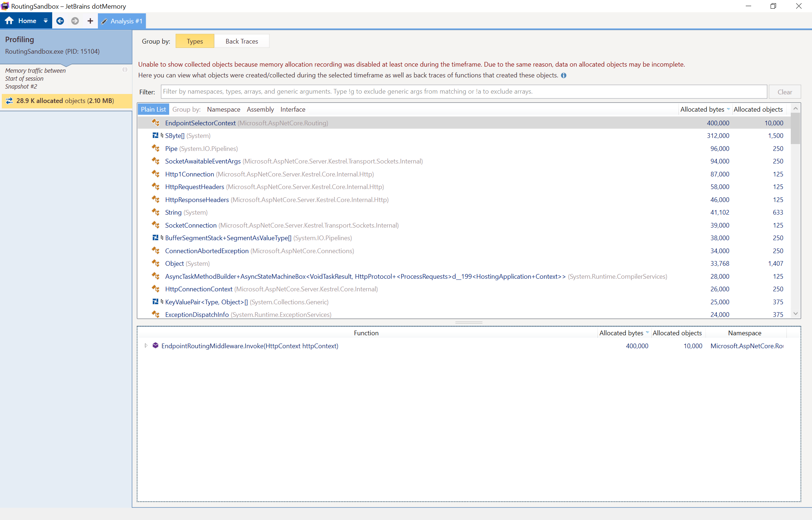Image resolution: width=812 pixels, height=520 pixels.
Task: Open the SocketAwaitableEventArgs type link
Action: point(203,161)
